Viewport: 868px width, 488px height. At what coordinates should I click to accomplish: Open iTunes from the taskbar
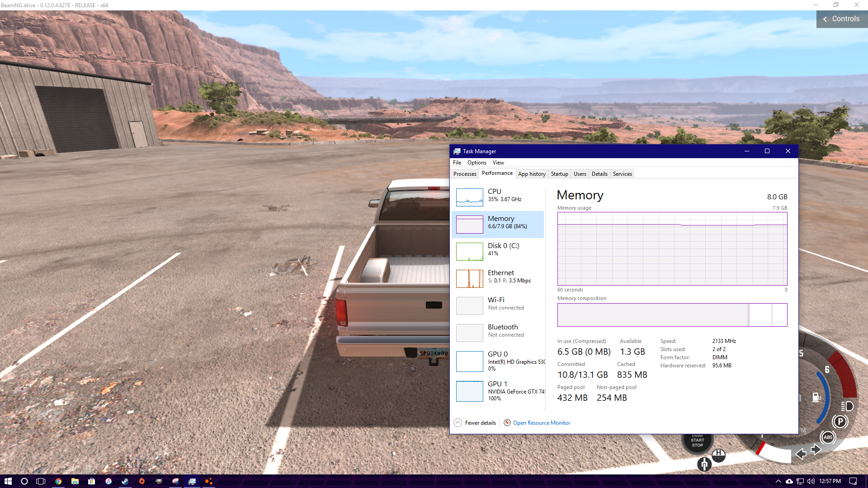tap(108, 481)
